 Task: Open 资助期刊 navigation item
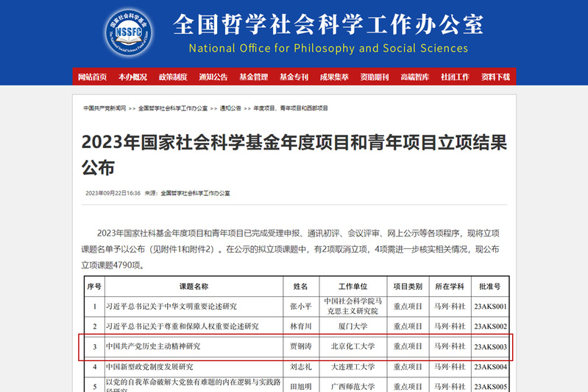(x=375, y=77)
